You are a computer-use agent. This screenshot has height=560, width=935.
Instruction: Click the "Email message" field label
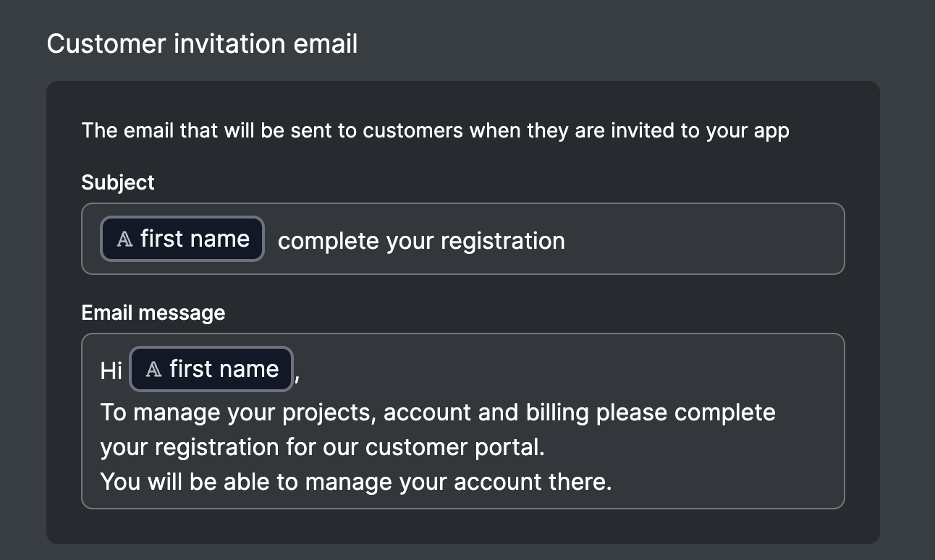(x=153, y=313)
